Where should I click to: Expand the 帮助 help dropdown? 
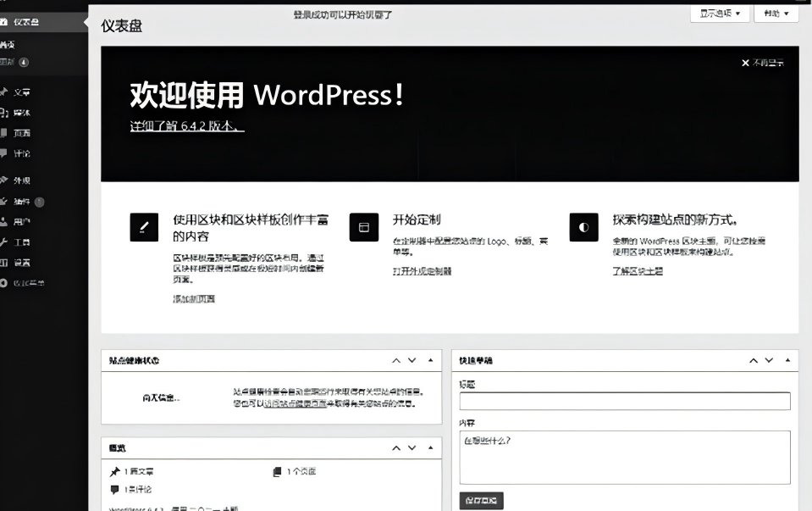(x=776, y=14)
